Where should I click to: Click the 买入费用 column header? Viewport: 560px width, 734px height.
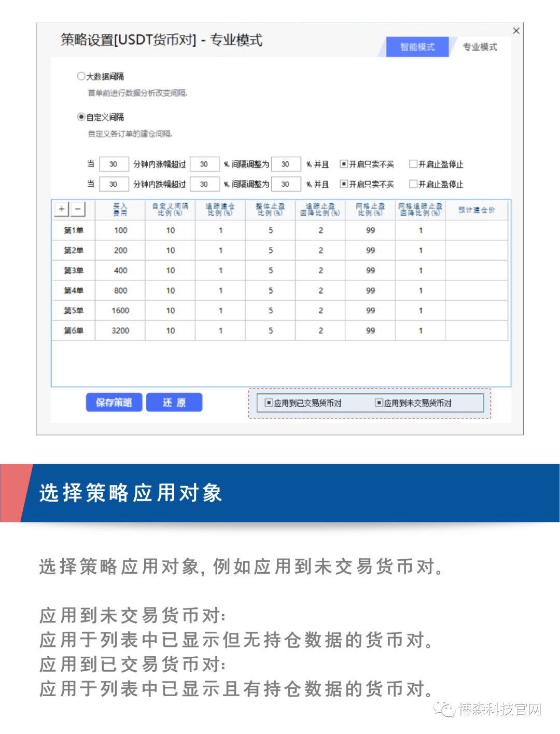[x=120, y=210]
